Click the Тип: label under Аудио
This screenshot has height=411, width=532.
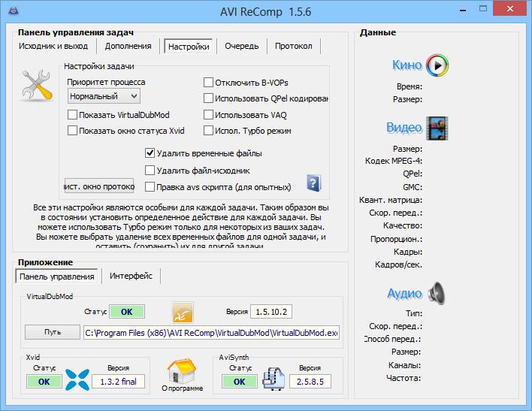414,313
